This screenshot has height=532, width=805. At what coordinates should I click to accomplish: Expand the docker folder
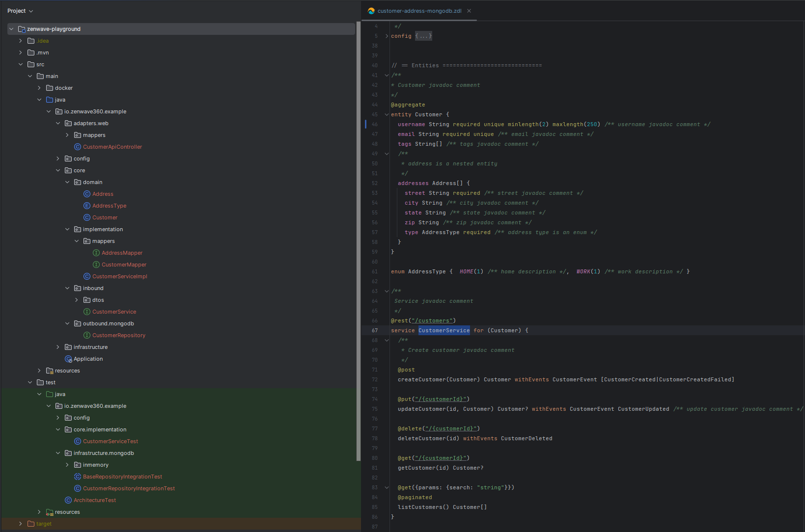pos(39,88)
